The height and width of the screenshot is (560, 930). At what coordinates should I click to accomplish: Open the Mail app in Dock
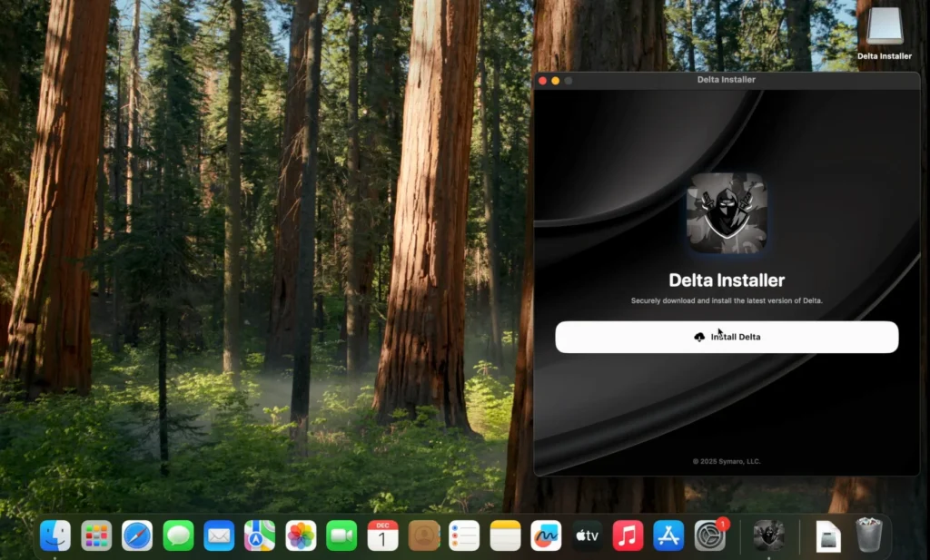pyautogui.click(x=219, y=535)
